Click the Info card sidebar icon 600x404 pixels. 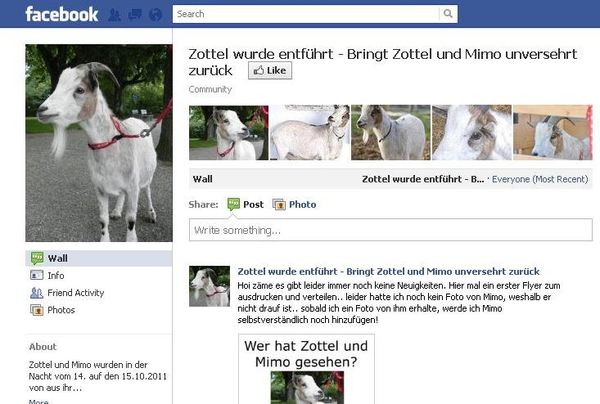[x=36, y=275]
